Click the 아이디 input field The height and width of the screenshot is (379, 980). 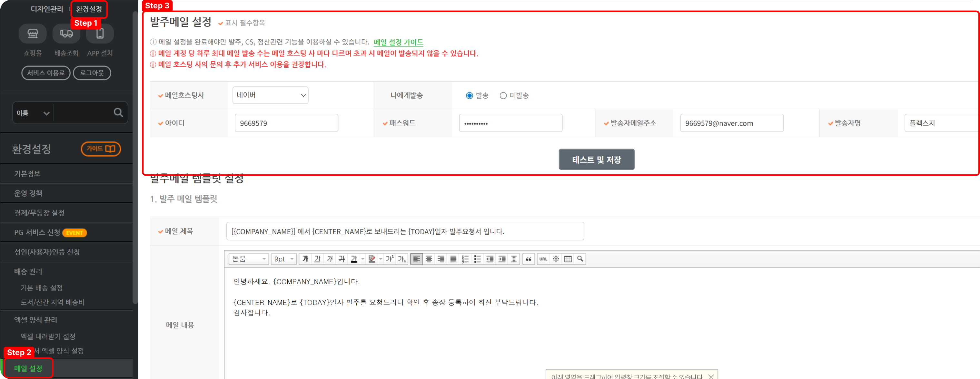(286, 123)
